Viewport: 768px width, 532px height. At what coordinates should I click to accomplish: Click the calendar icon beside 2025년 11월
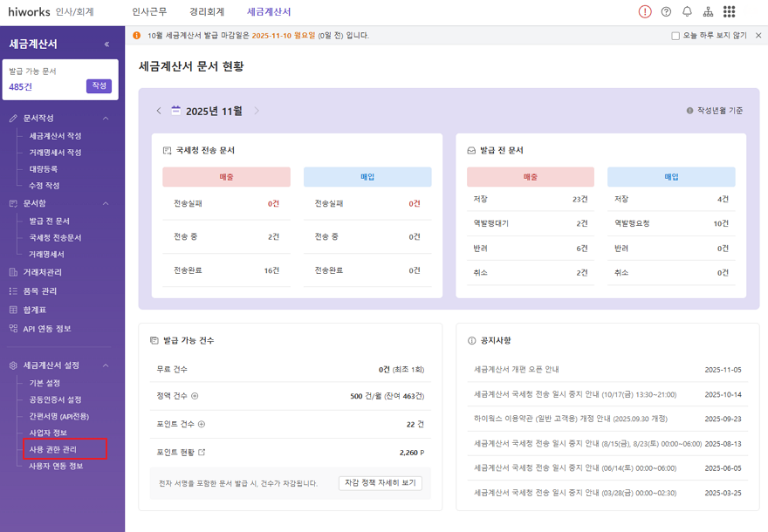(x=176, y=111)
